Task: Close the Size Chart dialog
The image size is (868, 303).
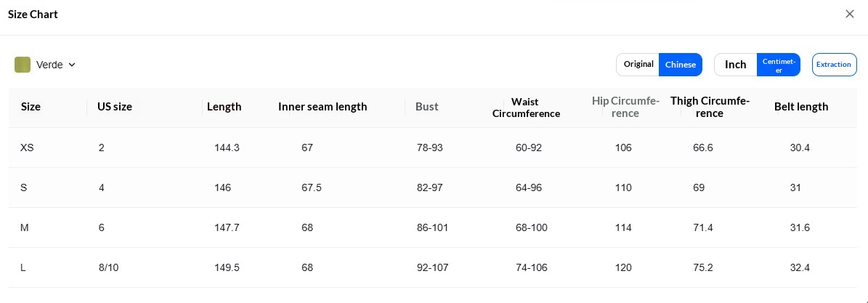Action: [x=850, y=14]
